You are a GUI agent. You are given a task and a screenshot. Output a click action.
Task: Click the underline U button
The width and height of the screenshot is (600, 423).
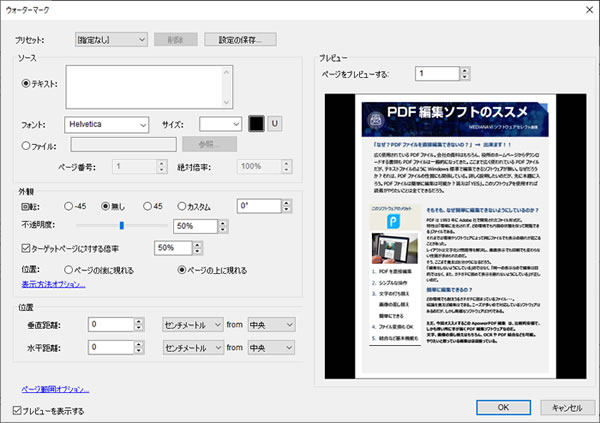275,124
